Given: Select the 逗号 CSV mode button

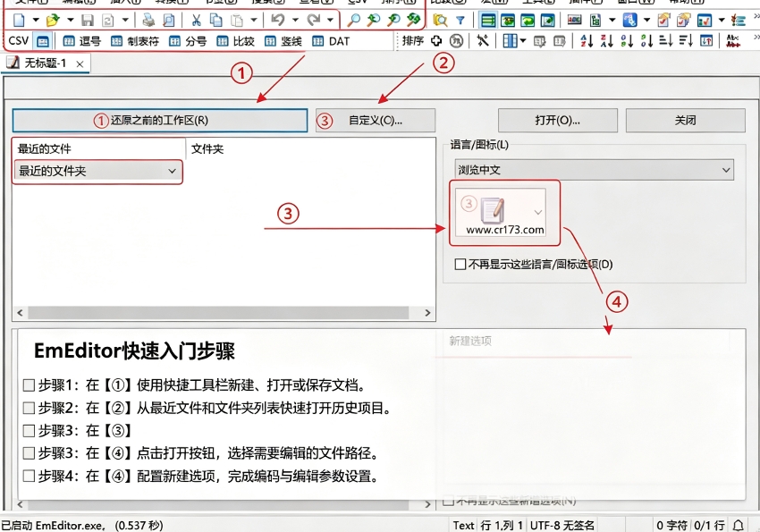Looking at the screenshot, I should 82,42.
